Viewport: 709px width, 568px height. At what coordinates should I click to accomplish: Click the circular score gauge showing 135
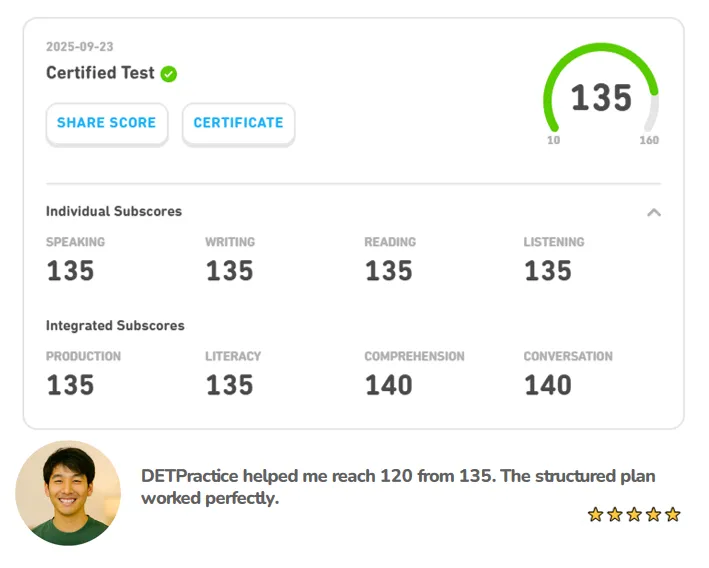(x=601, y=97)
